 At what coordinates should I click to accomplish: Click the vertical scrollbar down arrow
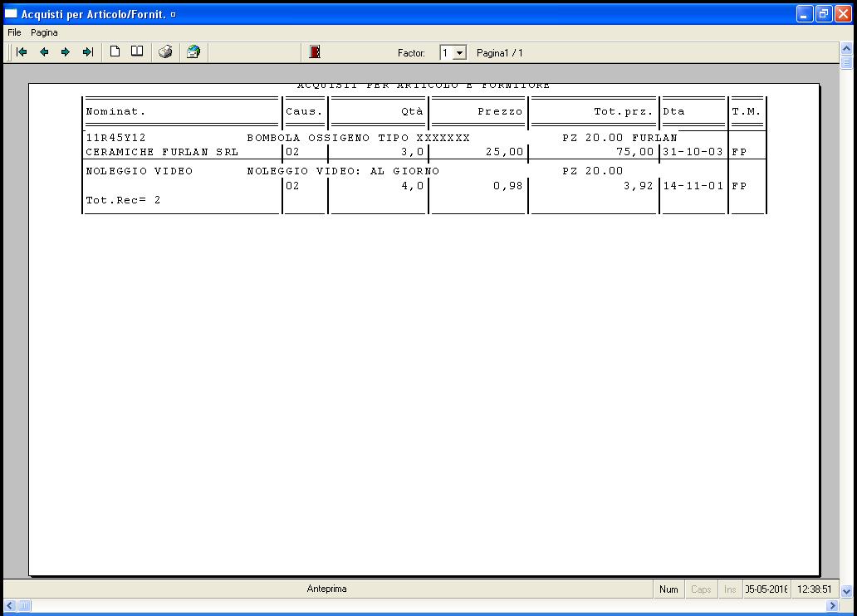[x=846, y=591]
